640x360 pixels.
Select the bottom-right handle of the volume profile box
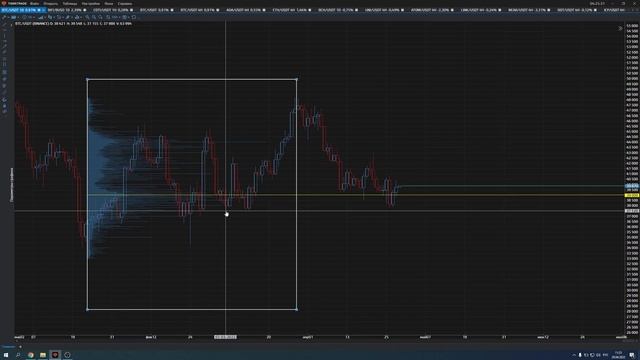pos(297,309)
